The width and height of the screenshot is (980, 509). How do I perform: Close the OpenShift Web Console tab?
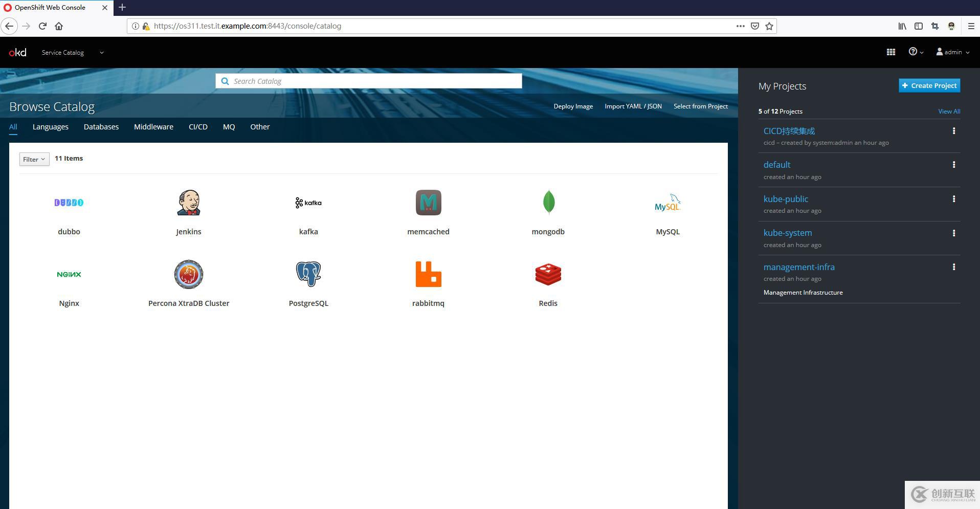(x=105, y=8)
